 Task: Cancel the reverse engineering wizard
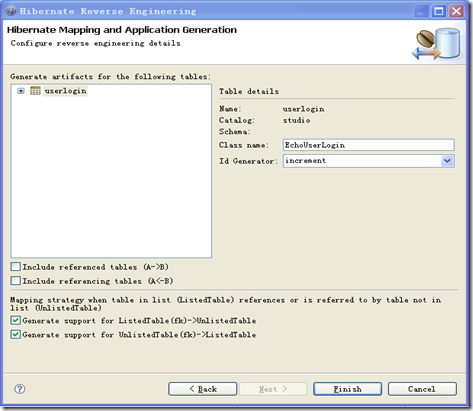click(x=422, y=389)
